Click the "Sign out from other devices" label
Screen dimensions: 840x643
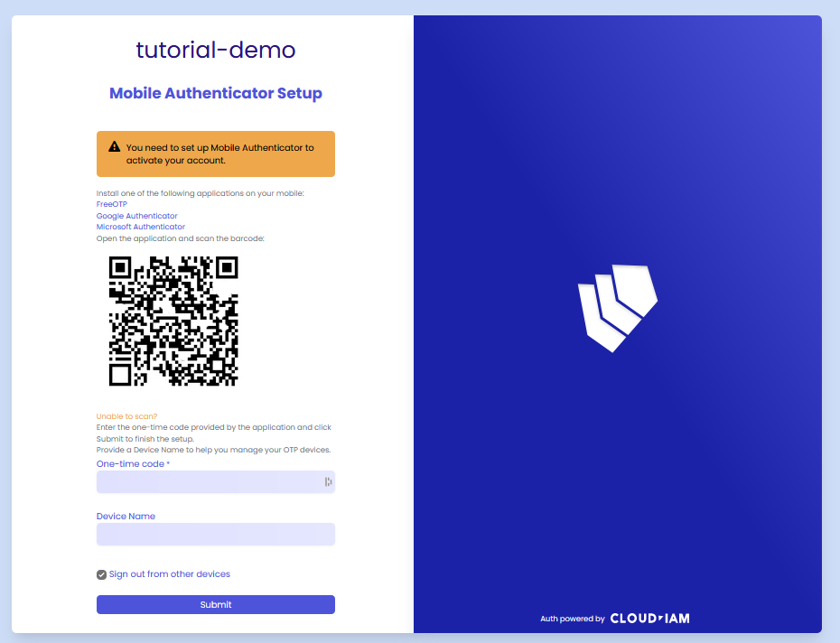[169, 573]
